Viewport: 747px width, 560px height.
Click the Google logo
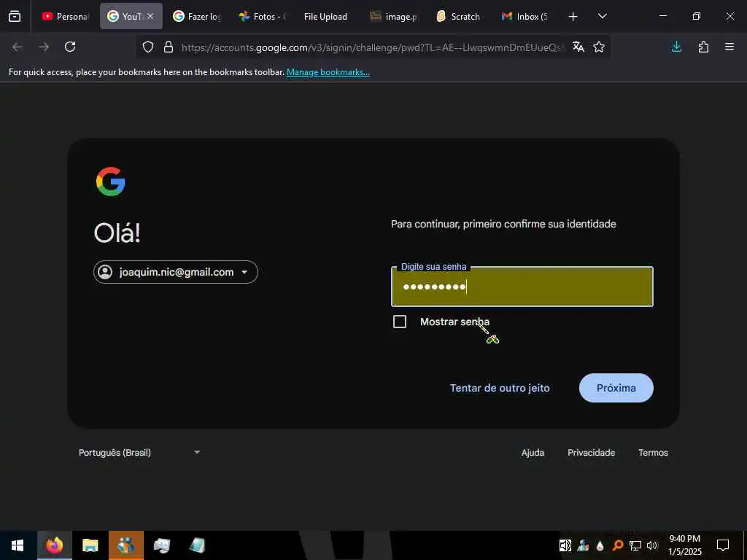[111, 182]
